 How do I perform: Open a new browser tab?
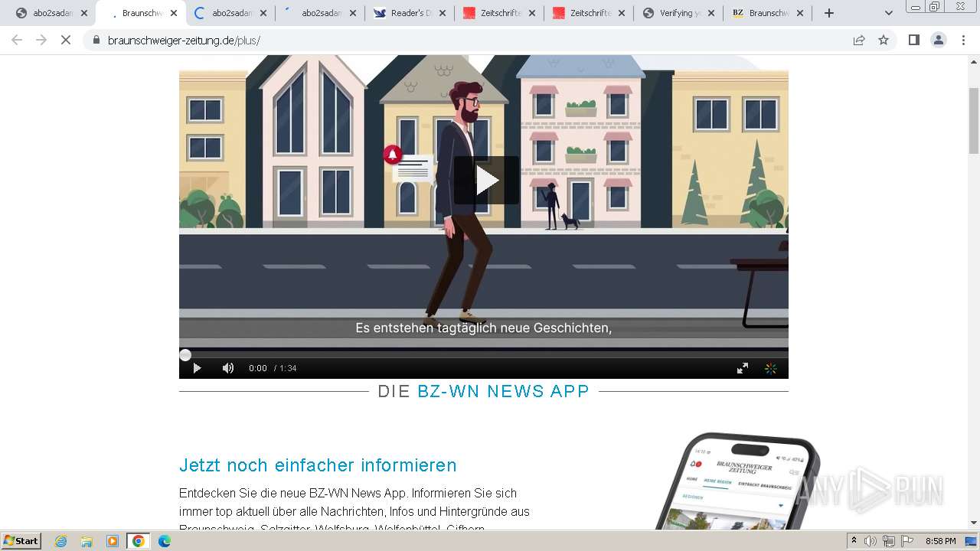click(x=829, y=13)
